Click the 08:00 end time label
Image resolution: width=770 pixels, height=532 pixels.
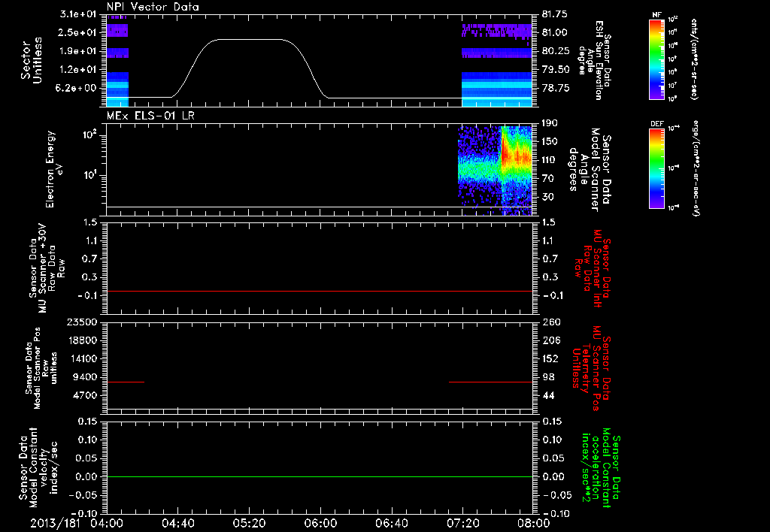[x=534, y=523]
